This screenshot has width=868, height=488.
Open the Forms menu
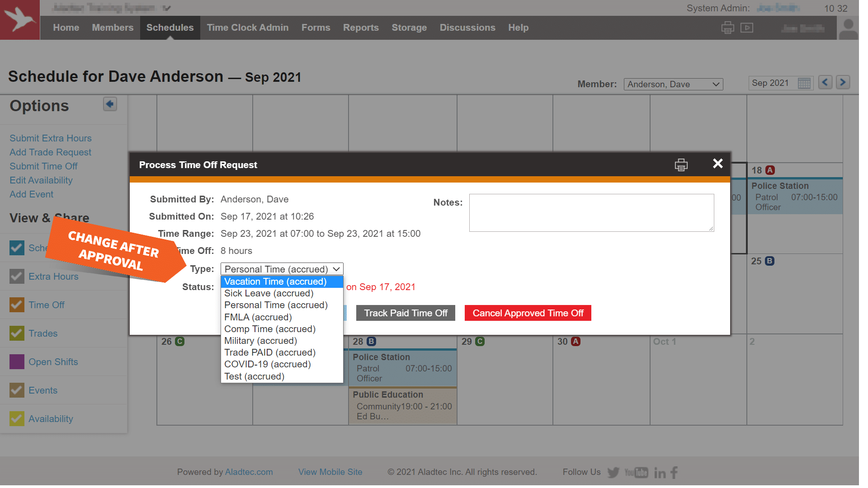316,28
